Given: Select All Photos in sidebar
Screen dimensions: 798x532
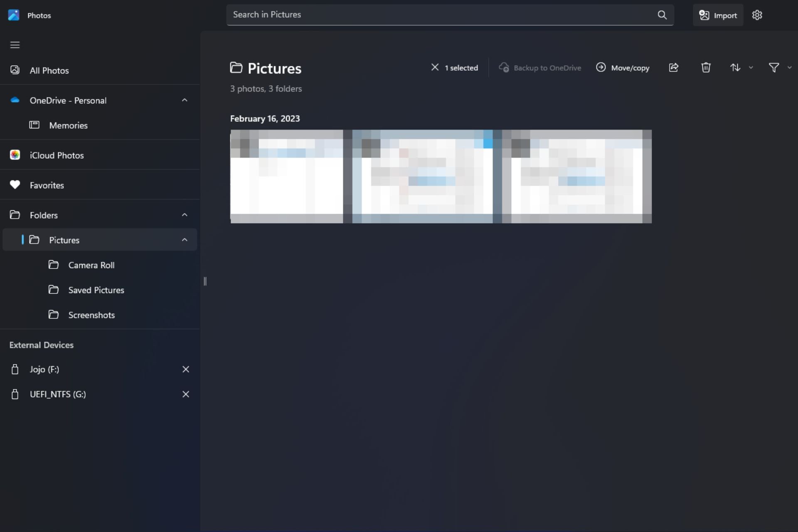Looking at the screenshot, I should (50, 70).
